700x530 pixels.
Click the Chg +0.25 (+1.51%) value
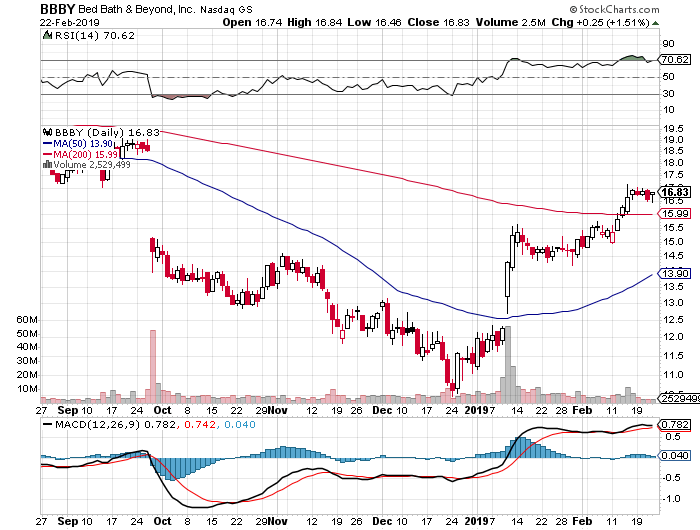click(601, 22)
